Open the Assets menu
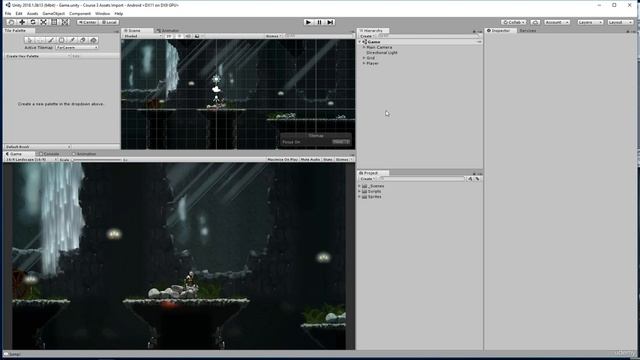640x360 pixels. coord(32,13)
